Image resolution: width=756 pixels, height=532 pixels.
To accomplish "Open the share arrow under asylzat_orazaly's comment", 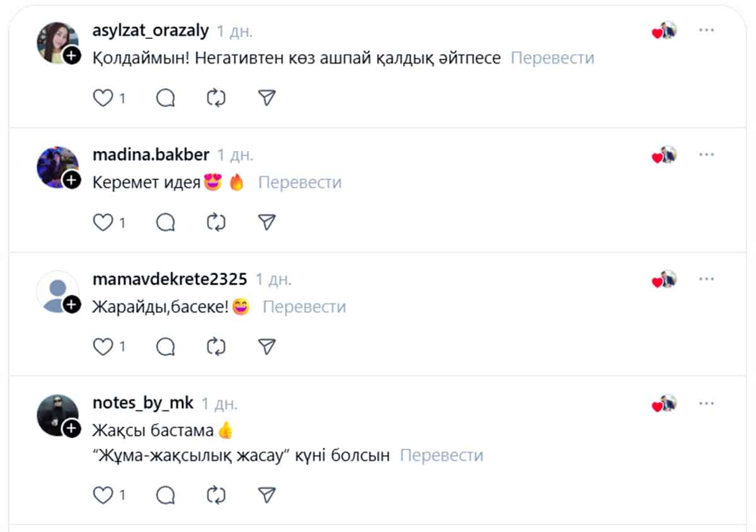I will click(266, 98).
